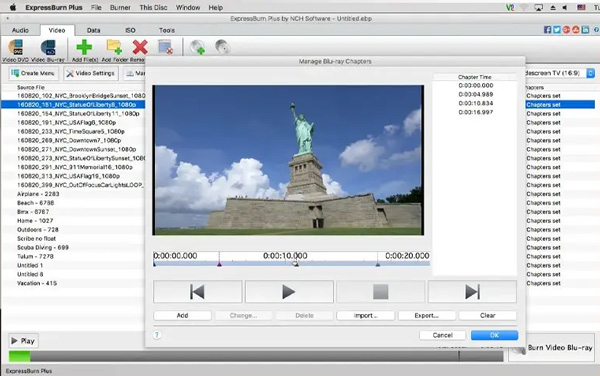Open the ExpressBurn Plus application menu
Viewport: 600px width, 376px height.
(54, 7)
